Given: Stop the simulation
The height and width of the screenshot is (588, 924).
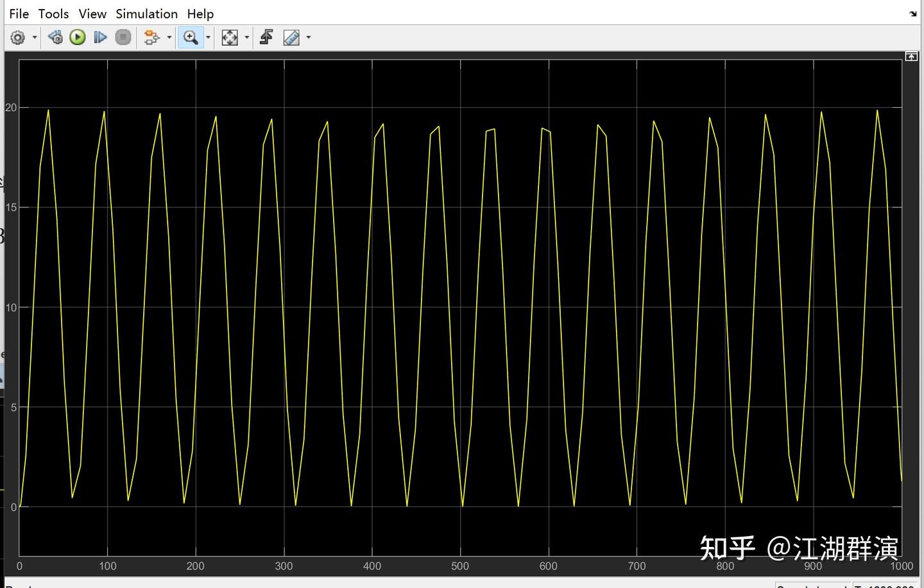Looking at the screenshot, I should point(123,38).
